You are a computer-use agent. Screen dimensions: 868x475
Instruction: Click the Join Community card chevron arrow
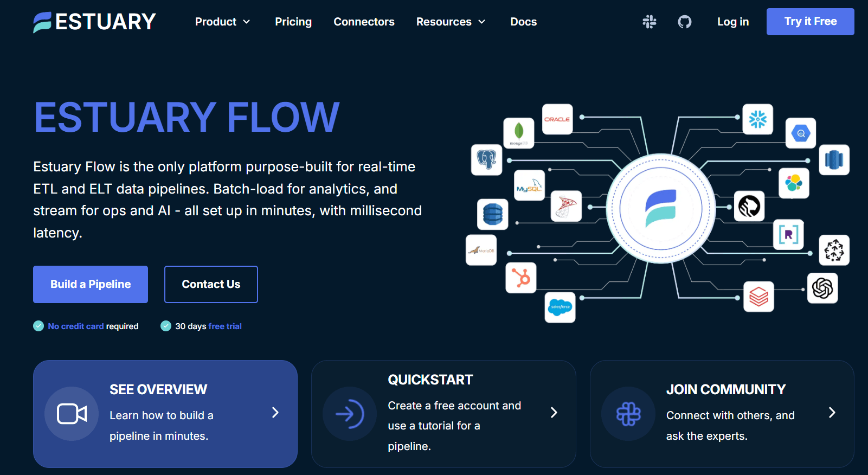click(832, 413)
